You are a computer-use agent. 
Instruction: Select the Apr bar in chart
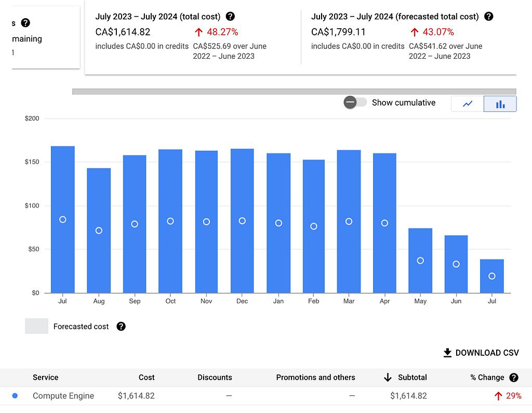[385, 223]
